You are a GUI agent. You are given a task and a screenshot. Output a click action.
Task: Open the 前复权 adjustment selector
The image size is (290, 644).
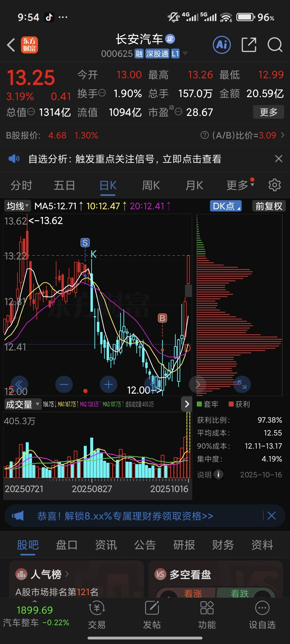269,206
